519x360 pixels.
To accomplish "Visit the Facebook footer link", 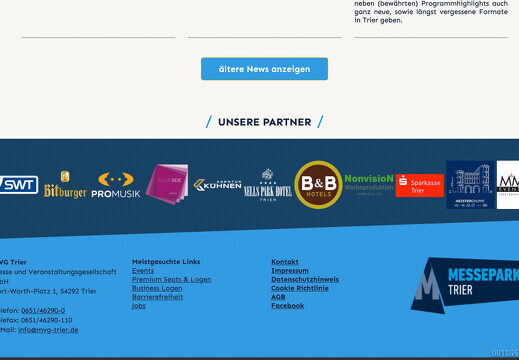I will pyautogui.click(x=288, y=306).
